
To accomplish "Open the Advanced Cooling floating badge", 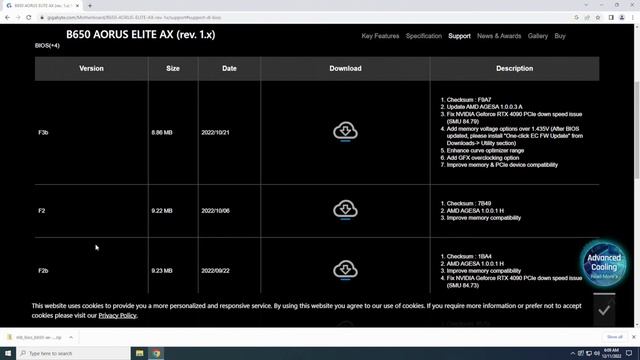I will (x=604, y=264).
